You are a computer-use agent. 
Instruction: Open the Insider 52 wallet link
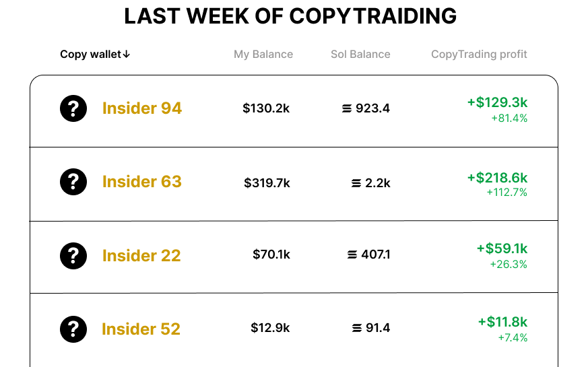click(141, 329)
